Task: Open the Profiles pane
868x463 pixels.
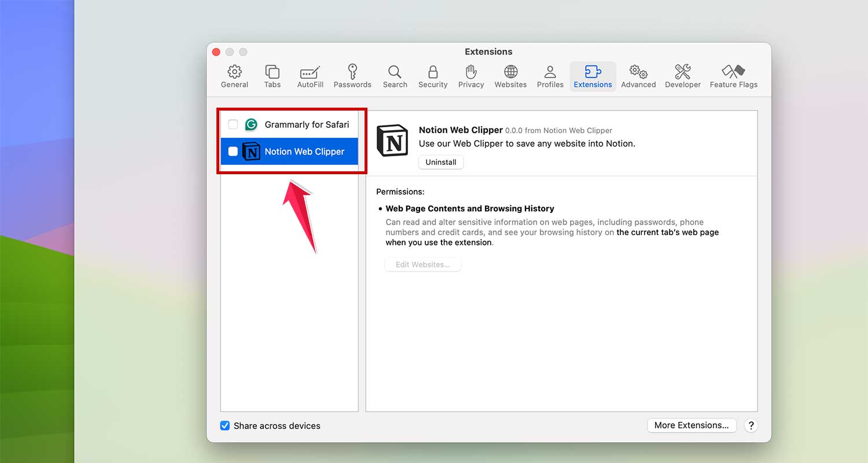Action: (549, 76)
